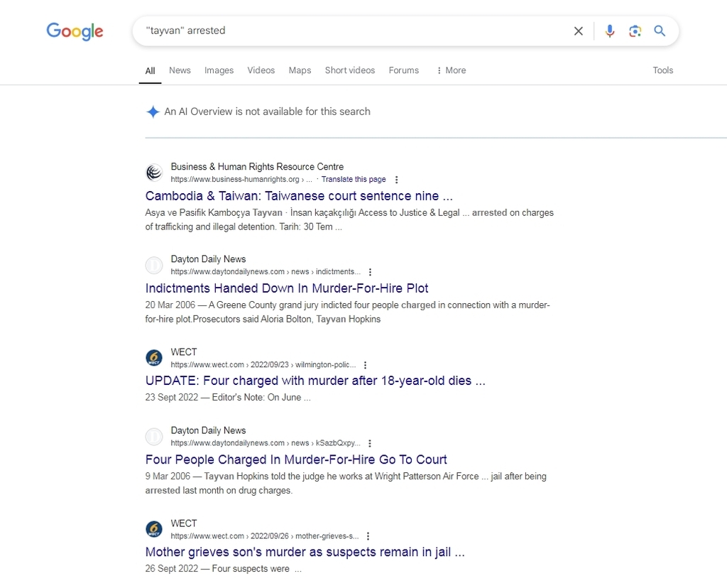Viewport: 727px width, 588px height.
Task: Click WECT name above Mother grieves result
Action: click(184, 523)
